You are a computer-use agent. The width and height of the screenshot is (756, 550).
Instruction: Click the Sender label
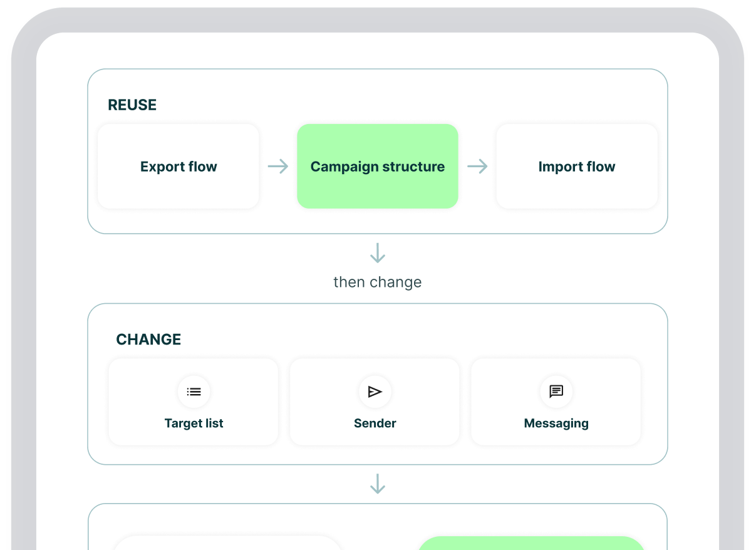(x=375, y=423)
